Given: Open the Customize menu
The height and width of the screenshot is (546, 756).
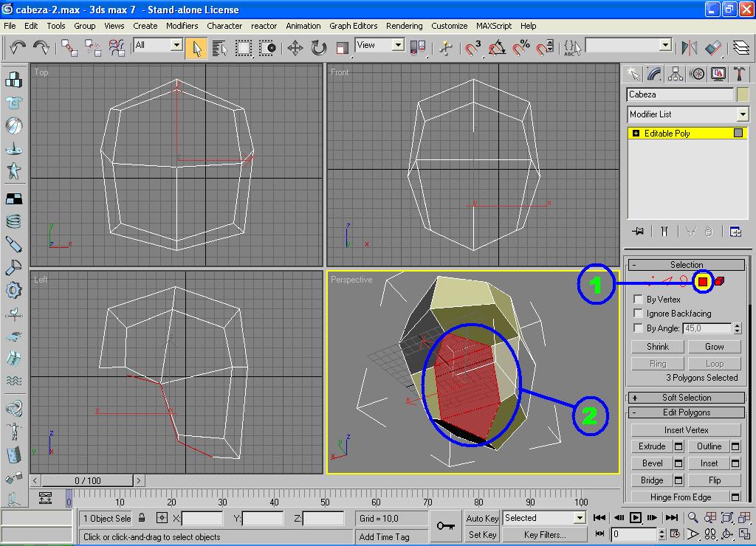Looking at the screenshot, I should coord(449,26).
